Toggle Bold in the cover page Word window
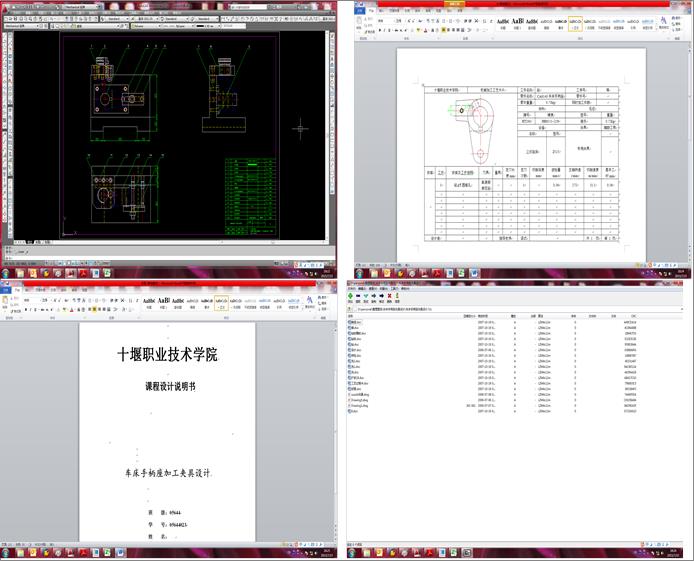 coord(26,310)
